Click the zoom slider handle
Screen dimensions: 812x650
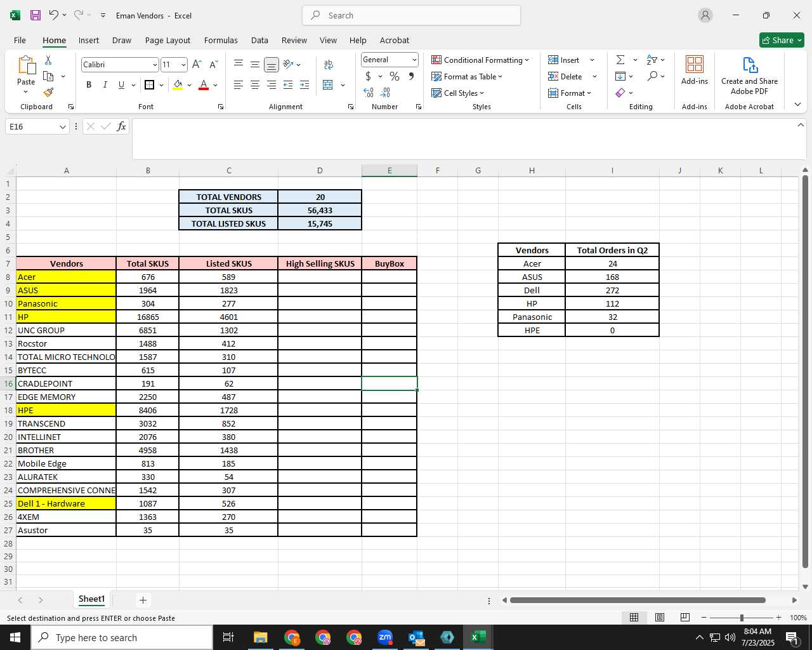pyautogui.click(x=742, y=618)
